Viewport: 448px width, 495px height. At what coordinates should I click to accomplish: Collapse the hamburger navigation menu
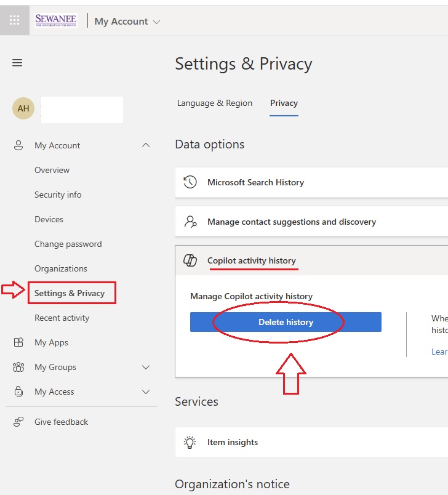[17, 63]
